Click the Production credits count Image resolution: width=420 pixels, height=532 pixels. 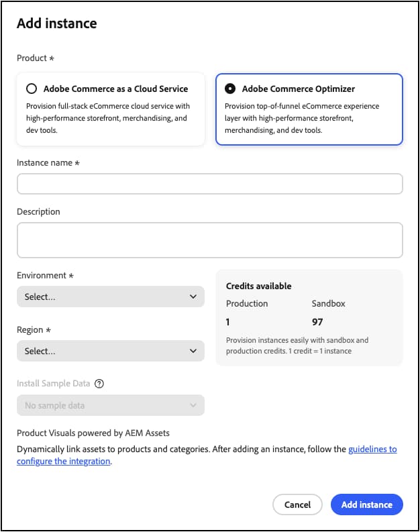pyautogui.click(x=229, y=323)
